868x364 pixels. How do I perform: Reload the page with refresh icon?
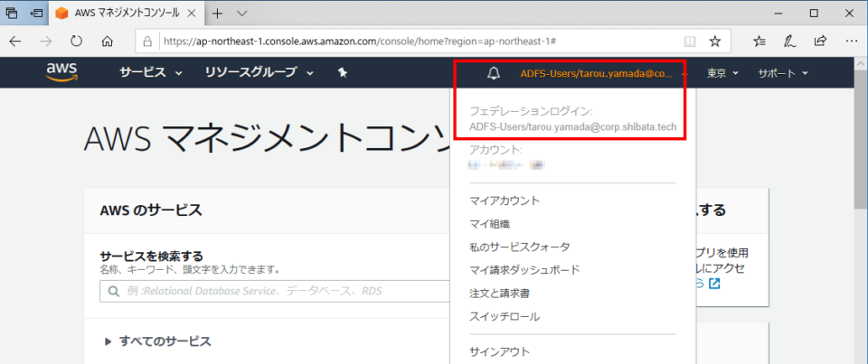tap(77, 41)
